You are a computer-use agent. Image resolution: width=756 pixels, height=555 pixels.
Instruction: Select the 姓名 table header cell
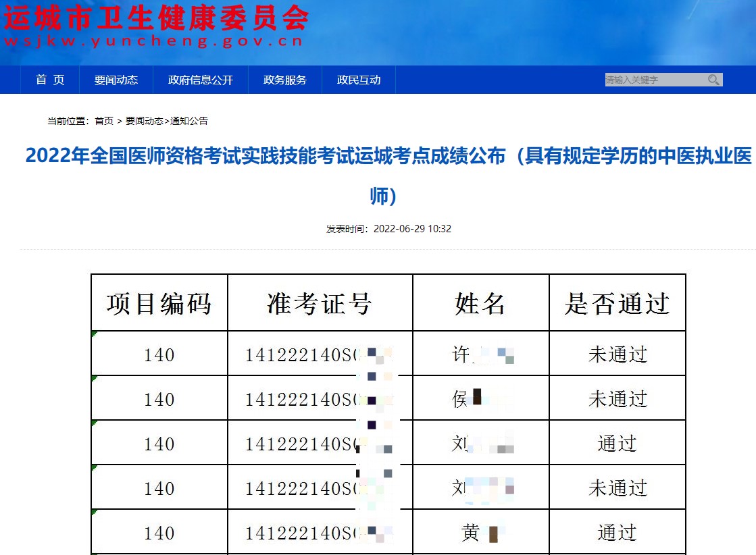pos(480,303)
